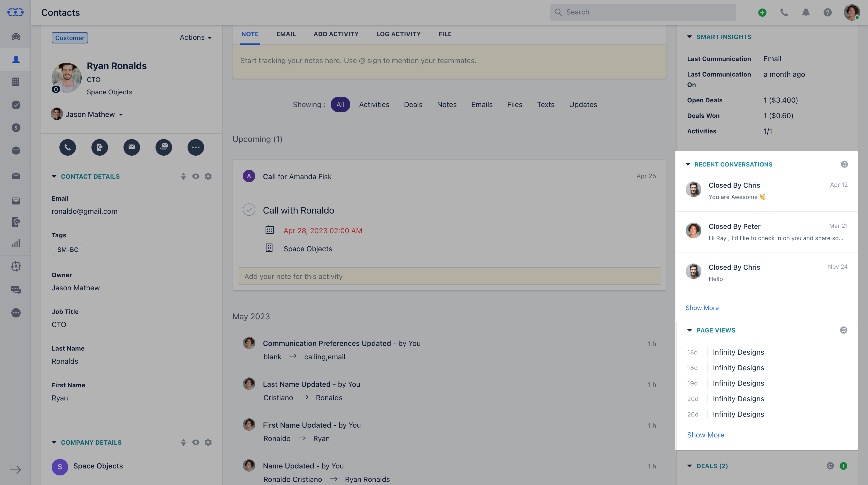The width and height of the screenshot is (868, 485).
Task: Select the Activities checkmark icon in the sidebar
Action: [16, 105]
